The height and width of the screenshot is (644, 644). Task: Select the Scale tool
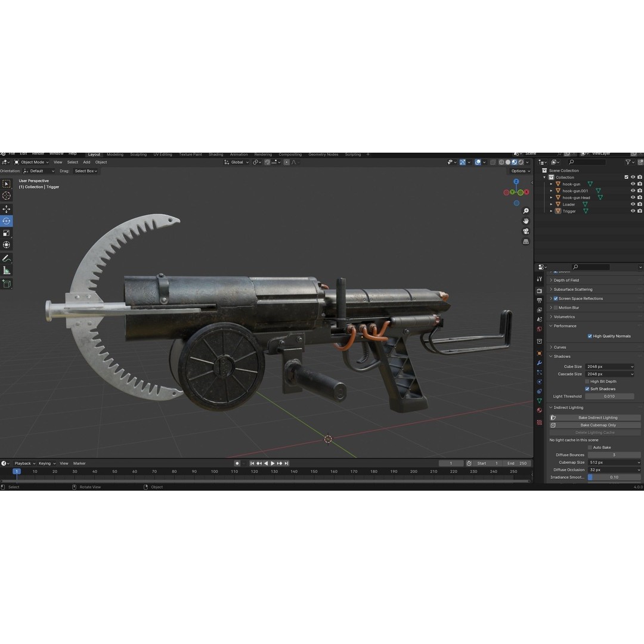pos(7,233)
